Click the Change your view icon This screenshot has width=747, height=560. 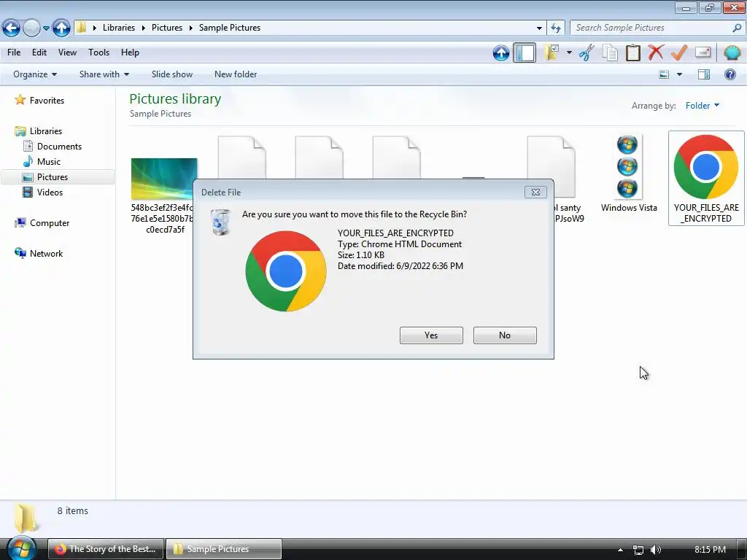click(x=664, y=74)
